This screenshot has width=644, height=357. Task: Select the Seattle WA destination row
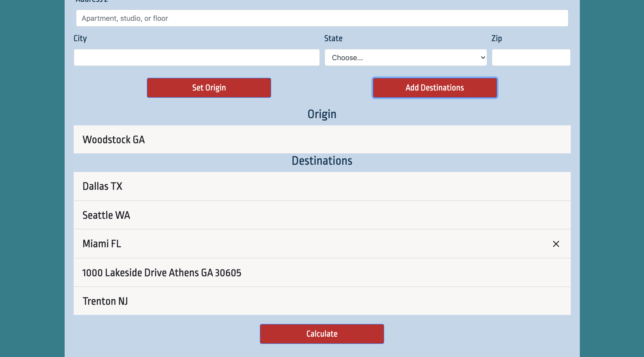(x=322, y=215)
